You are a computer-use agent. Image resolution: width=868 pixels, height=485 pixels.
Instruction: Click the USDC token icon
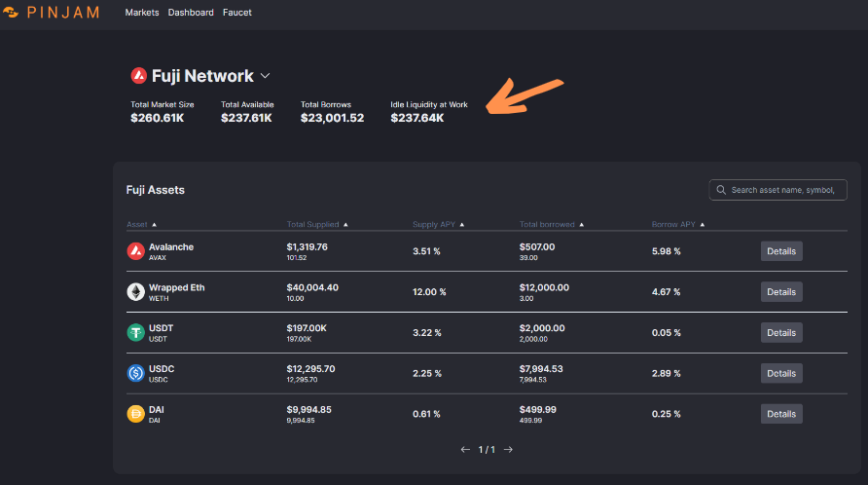[x=136, y=373]
